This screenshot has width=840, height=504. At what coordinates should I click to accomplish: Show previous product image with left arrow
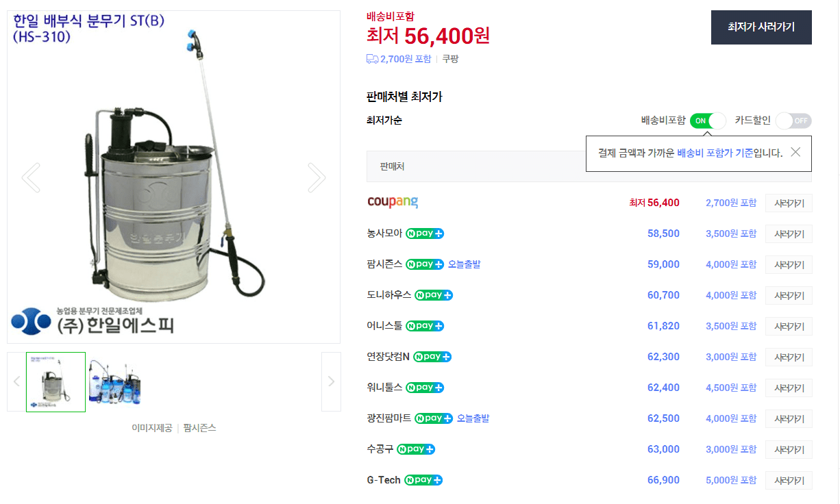pyautogui.click(x=31, y=177)
